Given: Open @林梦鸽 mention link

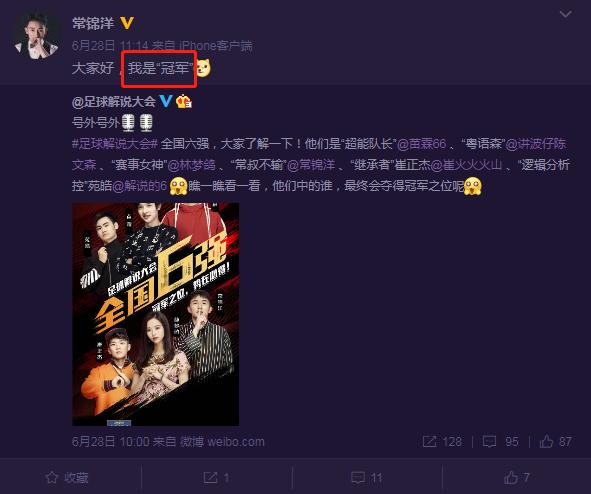Looking at the screenshot, I should [x=191, y=165].
